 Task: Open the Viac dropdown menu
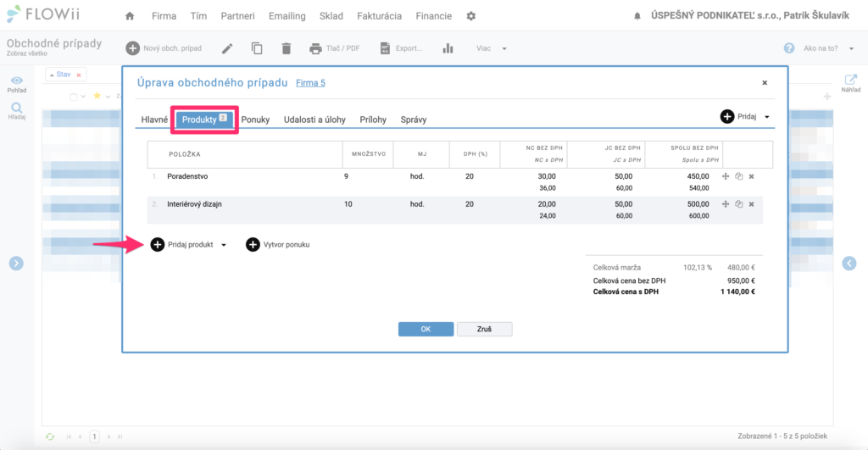click(x=492, y=48)
